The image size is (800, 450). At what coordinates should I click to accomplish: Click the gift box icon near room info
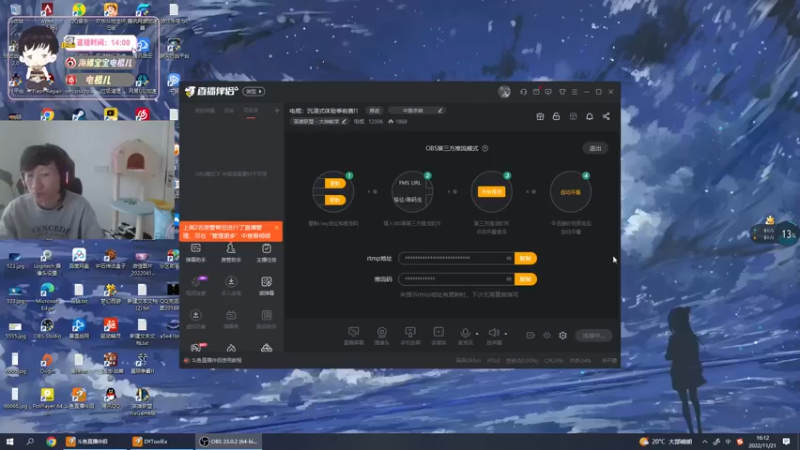(x=540, y=116)
